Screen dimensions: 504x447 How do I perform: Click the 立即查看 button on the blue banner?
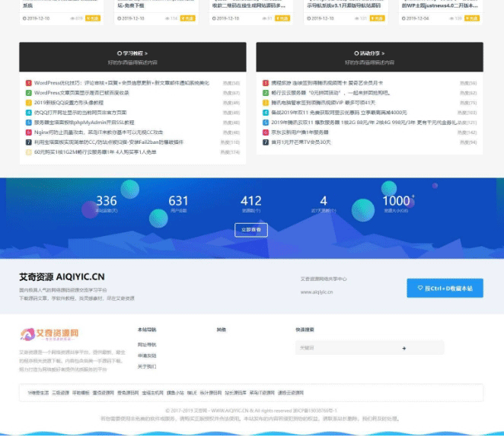(251, 230)
